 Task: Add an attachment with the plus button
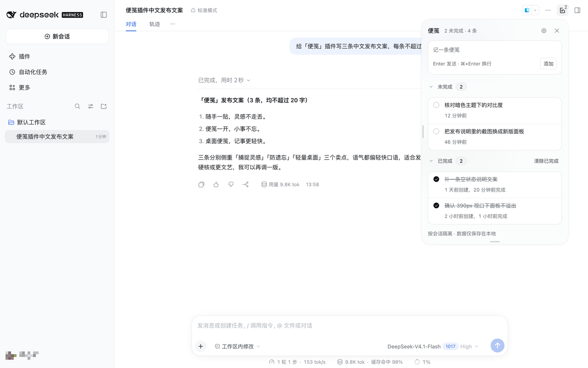click(x=201, y=346)
